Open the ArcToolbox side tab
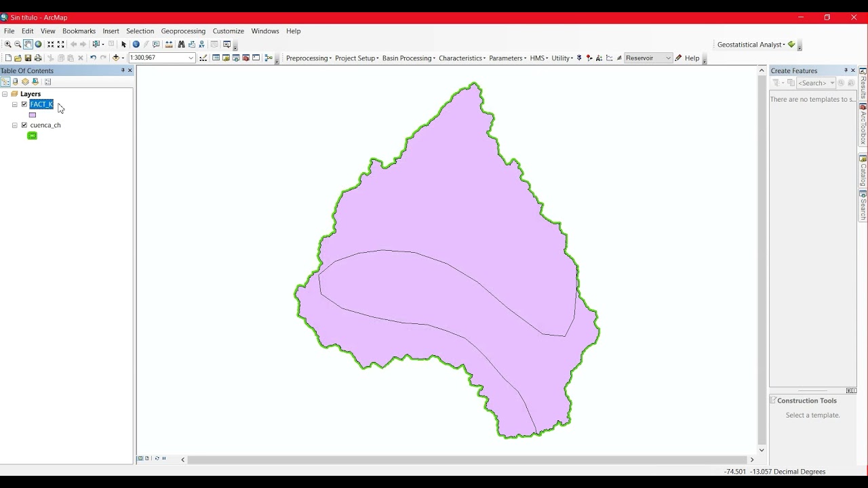This screenshot has height=488, width=868. click(863, 125)
